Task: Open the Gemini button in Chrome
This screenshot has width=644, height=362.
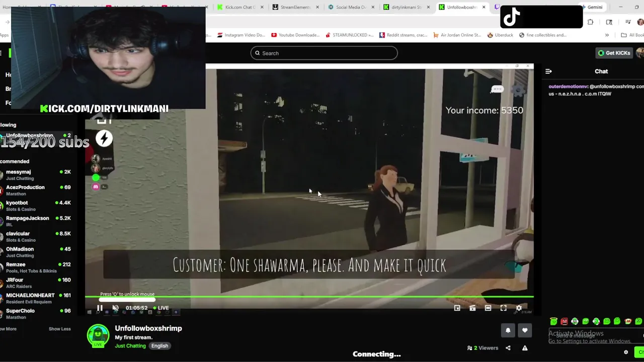Action: click(592, 7)
